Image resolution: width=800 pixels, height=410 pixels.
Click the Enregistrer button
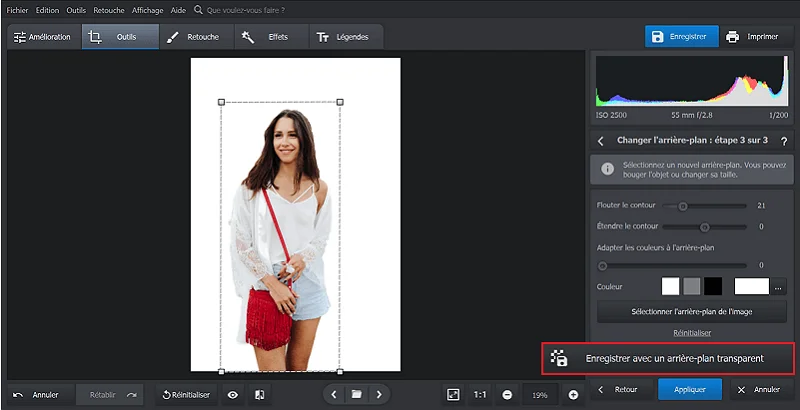[682, 37]
